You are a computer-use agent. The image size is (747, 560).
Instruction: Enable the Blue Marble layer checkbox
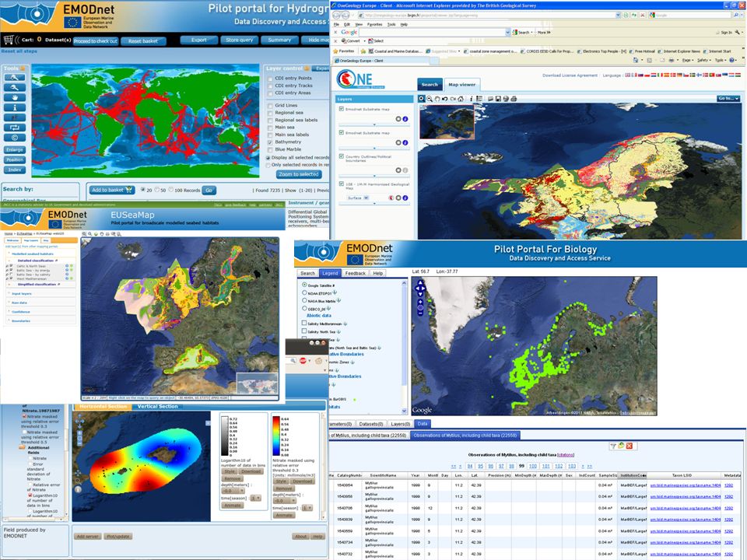[270, 149]
